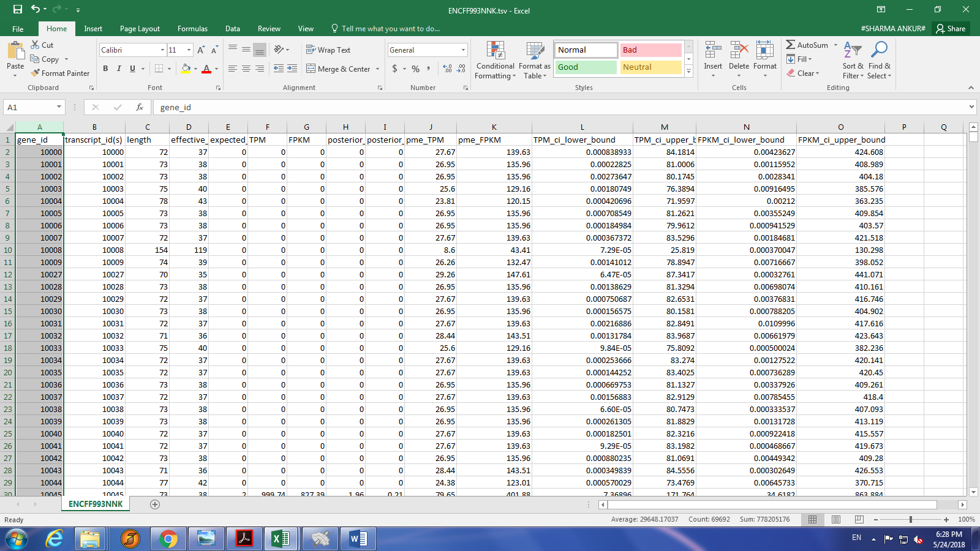Select the Bad cell style
Image resolution: width=980 pixels, height=551 pixels.
pyautogui.click(x=651, y=50)
